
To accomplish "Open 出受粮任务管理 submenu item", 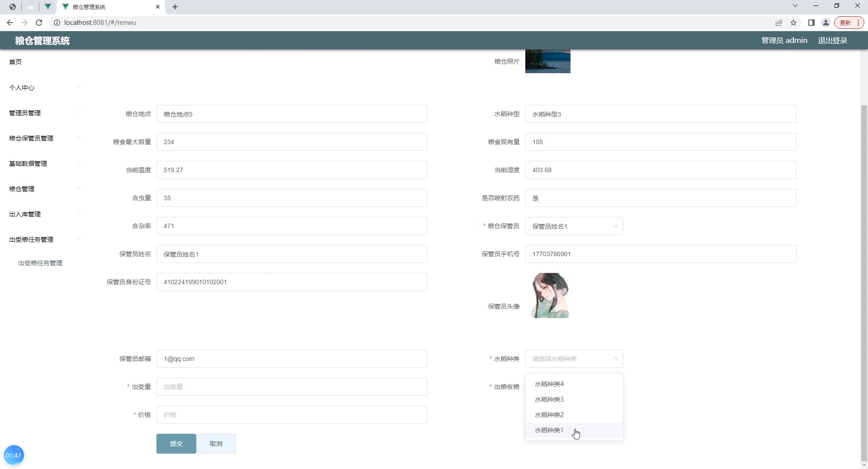I will (x=40, y=263).
